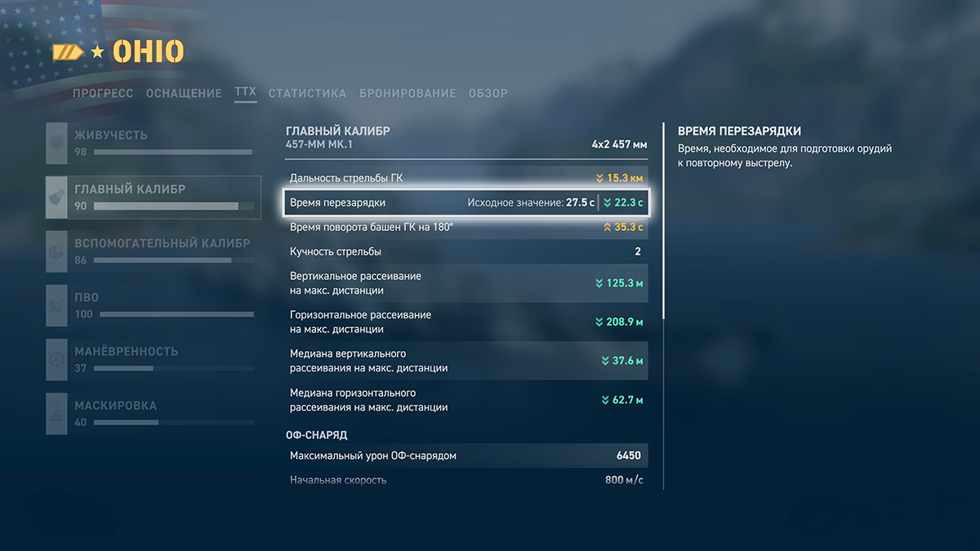This screenshot has height=551, width=980.
Task: Select the Маскировка ship silhouette icon
Action: (x=56, y=414)
